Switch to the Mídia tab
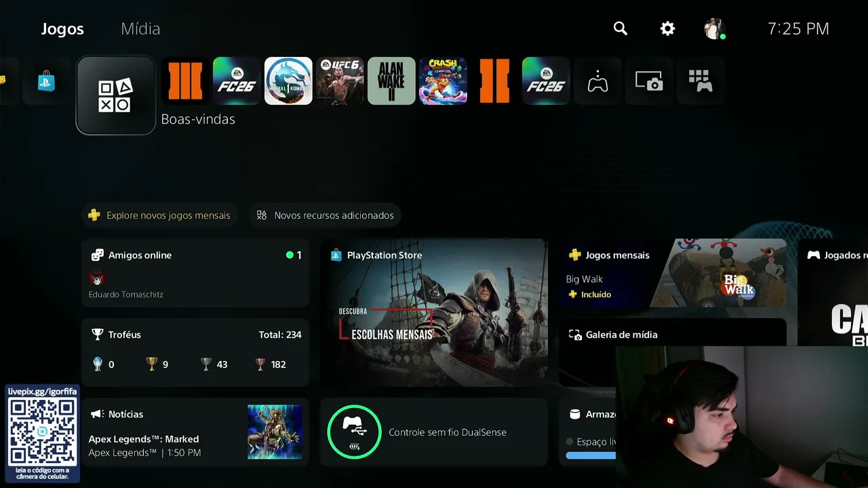 [x=140, y=28]
